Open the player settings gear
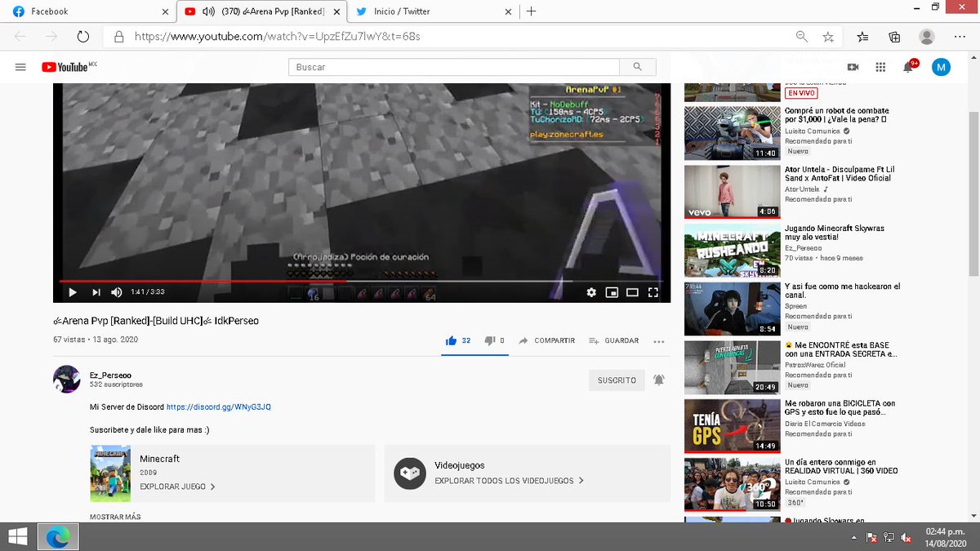 click(x=591, y=291)
